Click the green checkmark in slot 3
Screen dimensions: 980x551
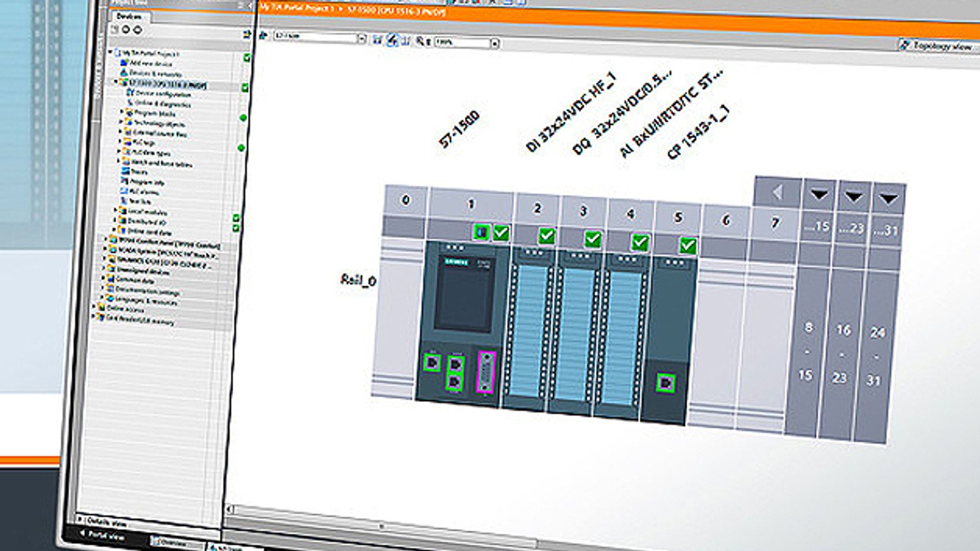pos(592,239)
